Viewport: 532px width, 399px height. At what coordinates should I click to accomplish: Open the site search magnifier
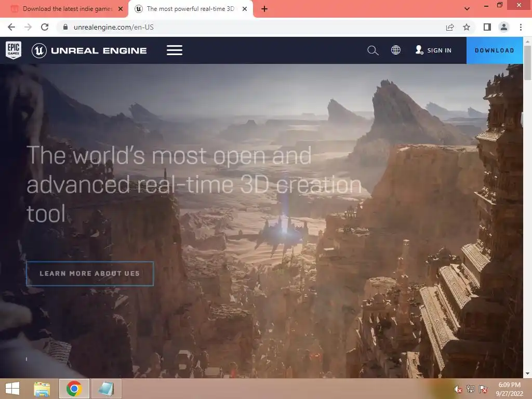(373, 50)
